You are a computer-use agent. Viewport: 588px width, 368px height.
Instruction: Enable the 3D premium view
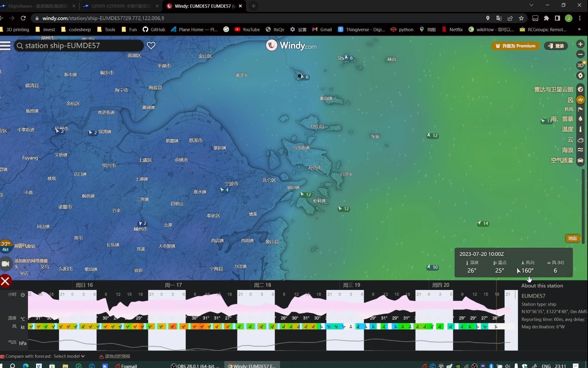[x=581, y=65]
